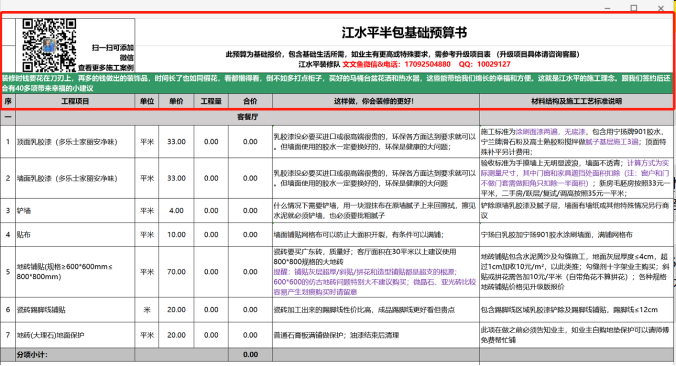This screenshot has width=676, height=366.
Task: Select the 合价 column header
Action: pyautogui.click(x=250, y=101)
